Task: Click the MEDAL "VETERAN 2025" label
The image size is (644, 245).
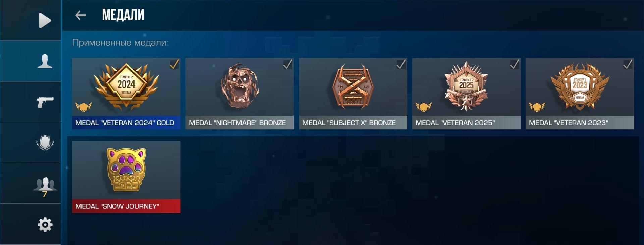Action: pyautogui.click(x=455, y=123)
